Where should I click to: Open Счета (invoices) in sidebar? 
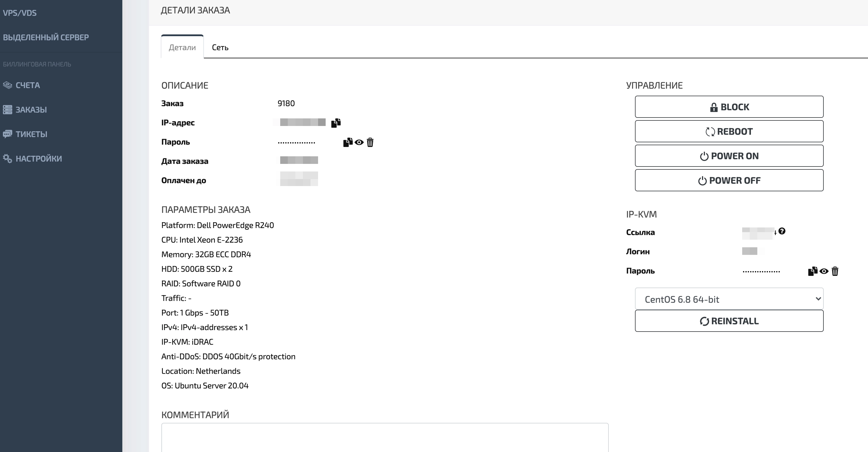(x=28, y=85)
